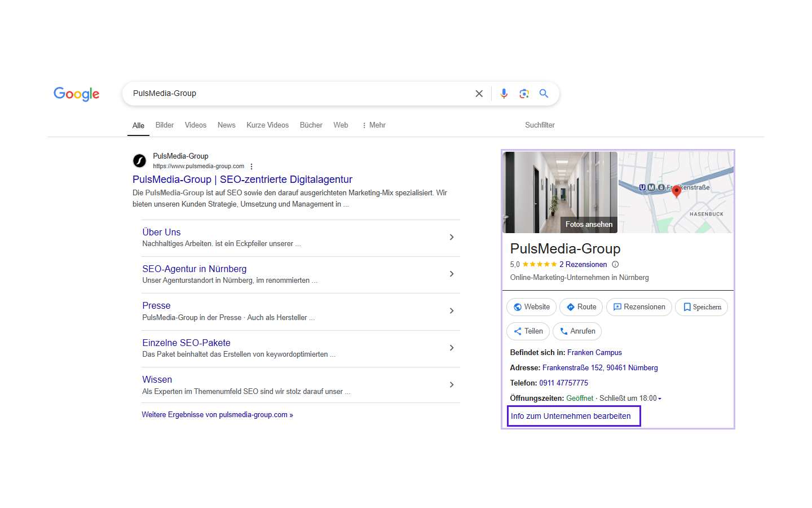The image size is (812, 508).
Task: Click the PulsMedia-Group site favicon
Action: coord(139,161)
